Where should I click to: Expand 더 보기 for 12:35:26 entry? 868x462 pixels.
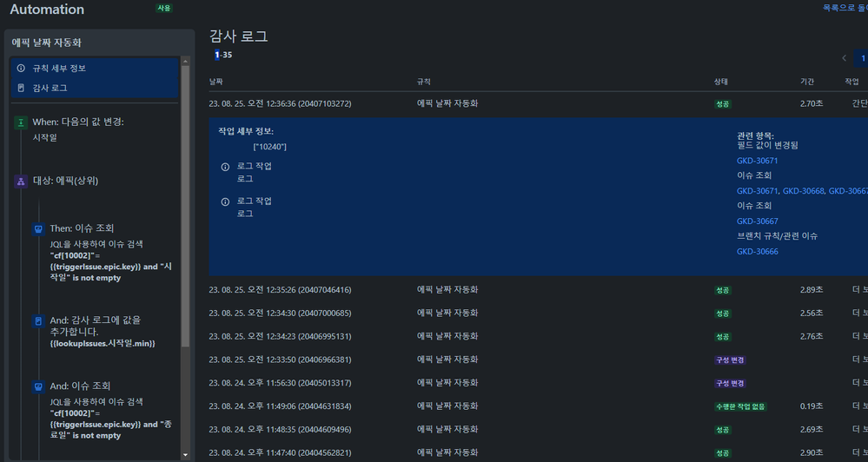859,290
